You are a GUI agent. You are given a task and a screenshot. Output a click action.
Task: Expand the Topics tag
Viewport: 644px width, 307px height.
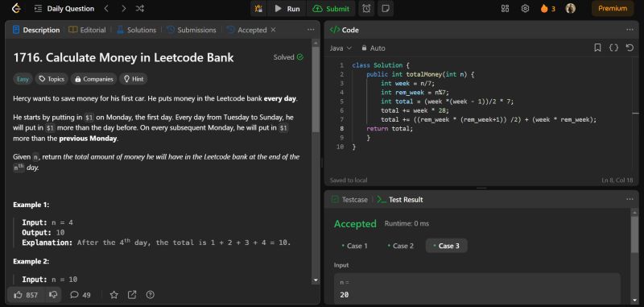click(x=52, y=79)
